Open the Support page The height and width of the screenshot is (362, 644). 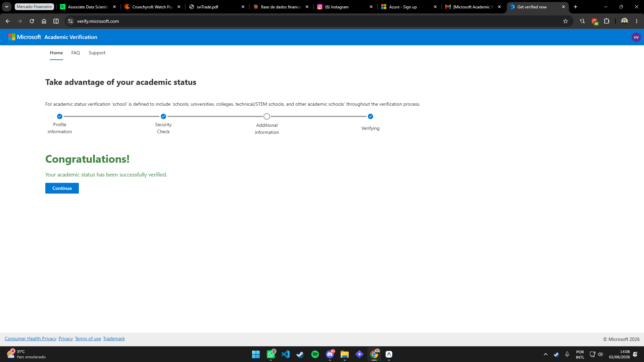(97, 53)
